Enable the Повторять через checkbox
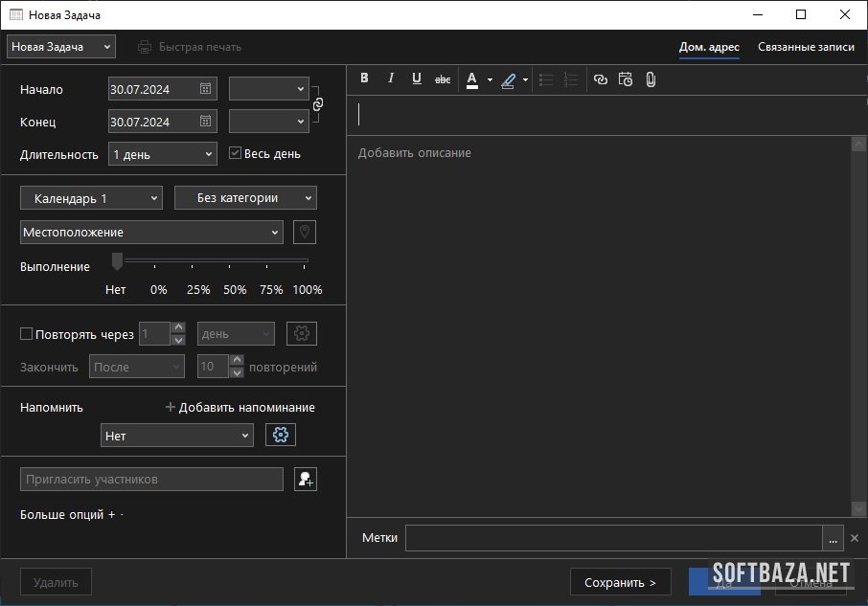The height and width of the screenshot is (606, 868). coord(27,334)
